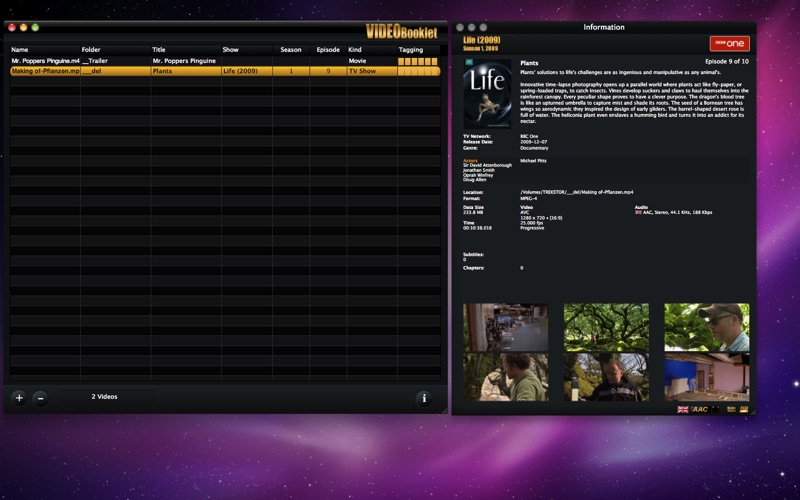Select the Making of-Pflanzen.mp file name
800x500 pixels.
(45, 71)
